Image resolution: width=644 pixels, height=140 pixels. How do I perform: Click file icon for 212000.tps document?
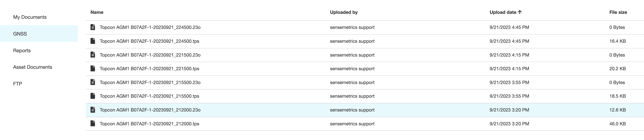[x=93, y=123]
